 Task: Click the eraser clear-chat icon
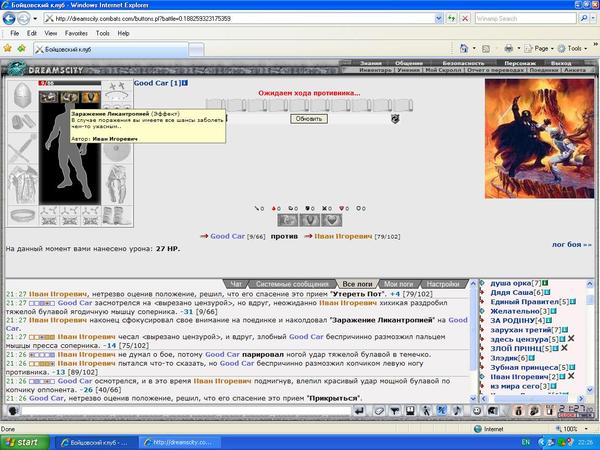pos(379,411)
